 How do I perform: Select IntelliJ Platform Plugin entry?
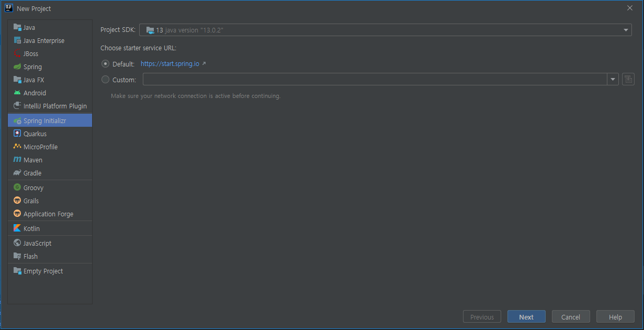click(x=50, y=106)
